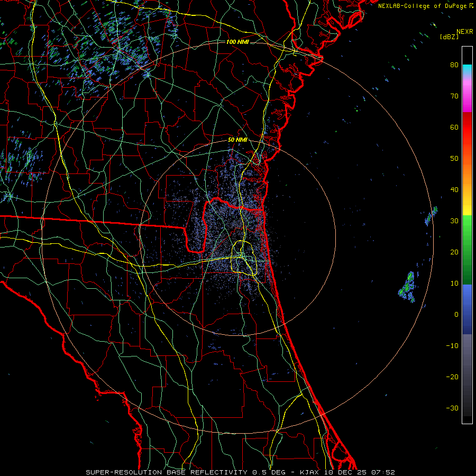Click the NEXLAB-College of DuPage title text
This screenshot has width=476, height=476.
pyautogui.click(x=423, y=6)
